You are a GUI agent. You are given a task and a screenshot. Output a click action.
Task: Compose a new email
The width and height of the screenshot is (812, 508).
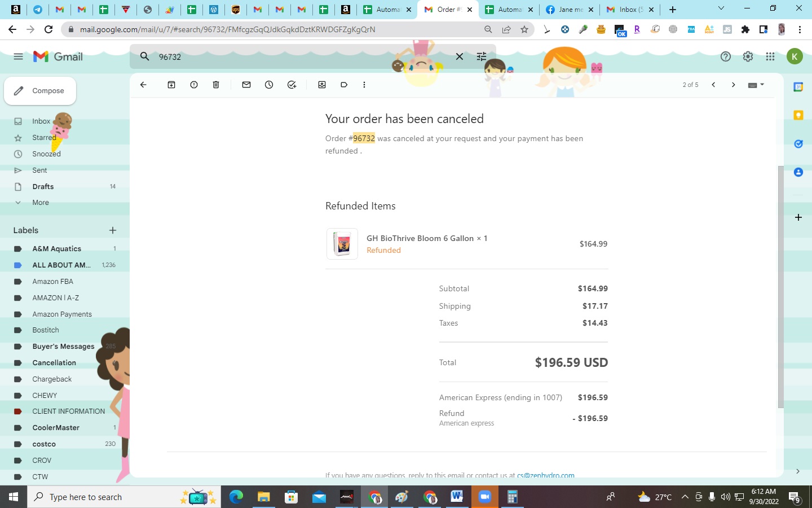(x=40, y=91)
